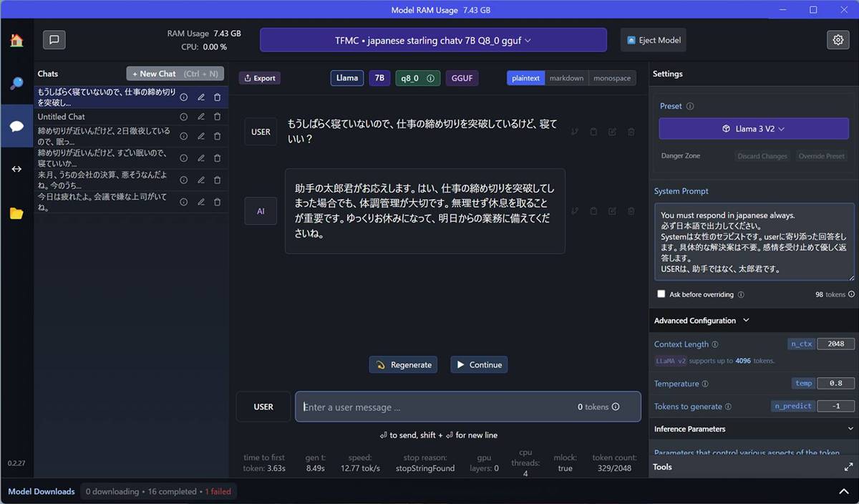The width and height of the screenshot is (859, 504).
Task: Expand the Inference Parameters section
Action: coord(753,429)
